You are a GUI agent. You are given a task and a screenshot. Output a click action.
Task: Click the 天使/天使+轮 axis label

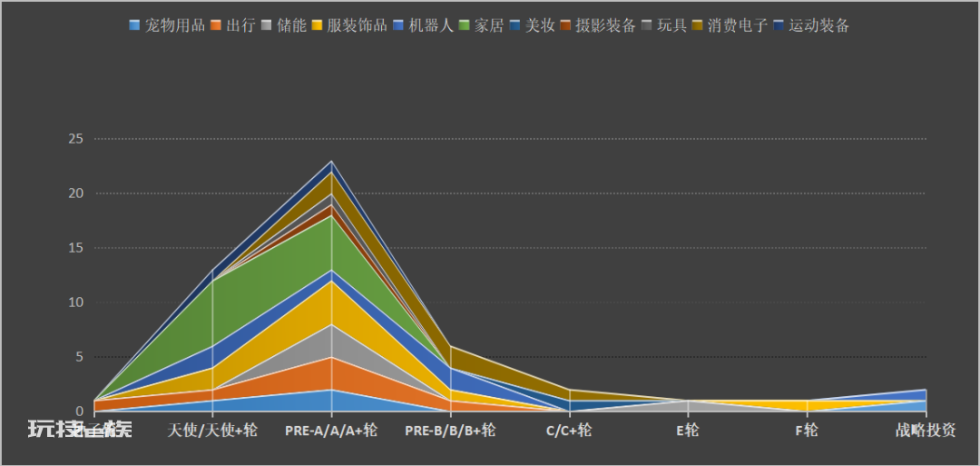click(x=212, y=431)
